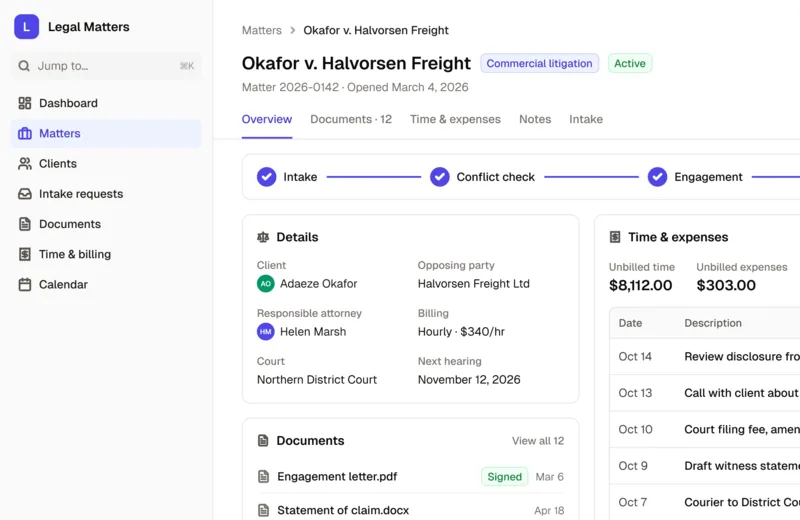Click next hearing date November 12, 2026
800x520 pixels.
click(469, 380)
